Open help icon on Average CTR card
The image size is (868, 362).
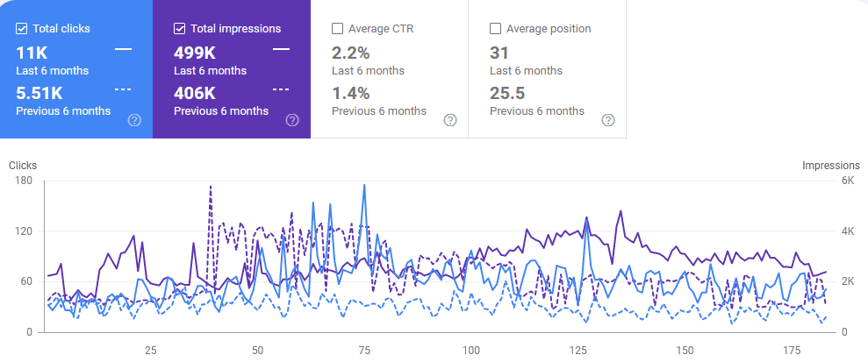[x=450, y=120]
